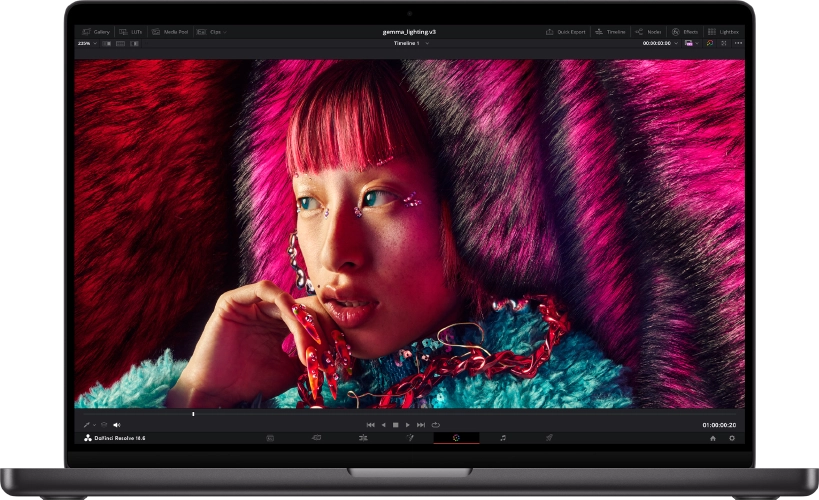
Task: Mute audio with the speaker icon
Action: (116, 425)
